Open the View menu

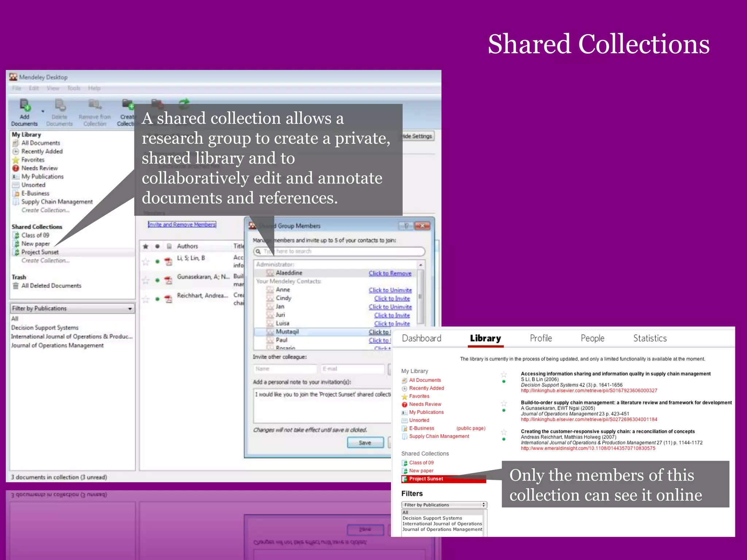[x=53, y=88]
